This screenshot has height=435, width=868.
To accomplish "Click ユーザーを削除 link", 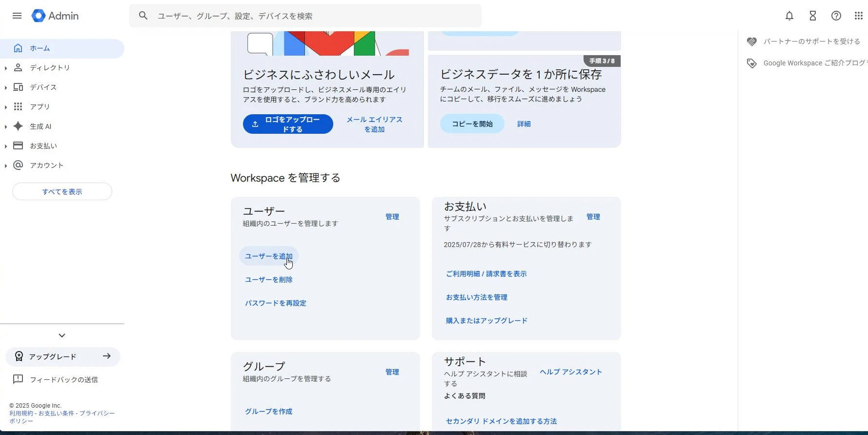I will pyautogui.click(x=269, y=280).
